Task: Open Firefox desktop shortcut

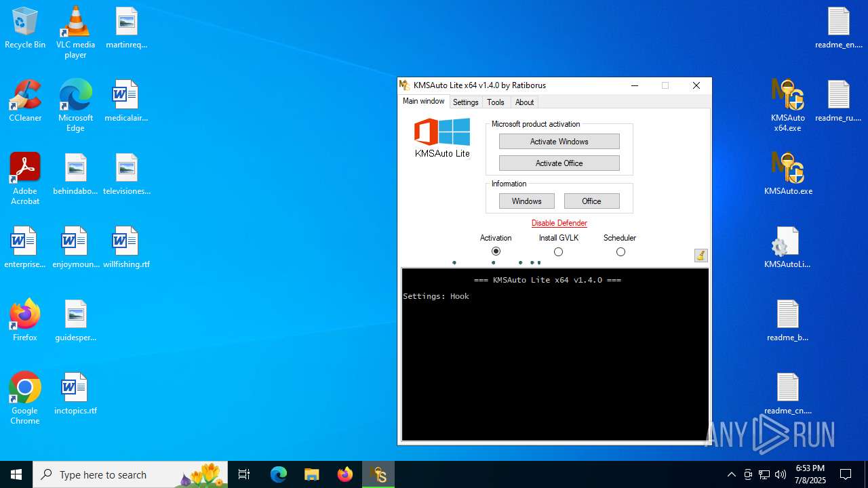Action: click(x=25, y=321)
